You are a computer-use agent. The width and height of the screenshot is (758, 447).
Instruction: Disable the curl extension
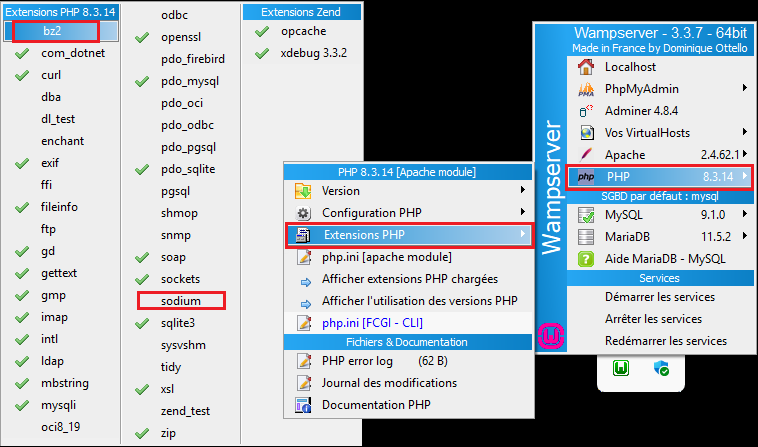coord(51,75)
